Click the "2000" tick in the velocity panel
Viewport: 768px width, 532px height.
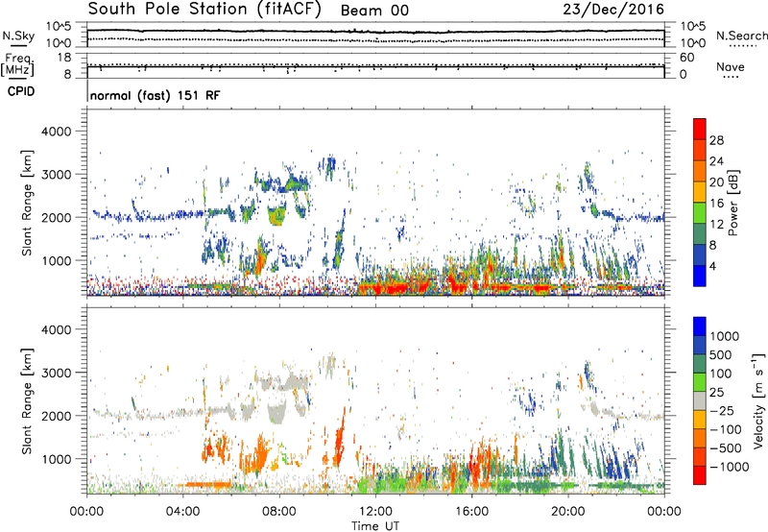(x=56, y=416)
